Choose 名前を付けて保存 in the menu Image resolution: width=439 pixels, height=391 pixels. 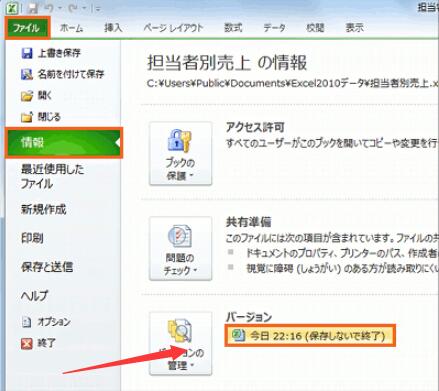pyautogui.click(x=63, y=74)
